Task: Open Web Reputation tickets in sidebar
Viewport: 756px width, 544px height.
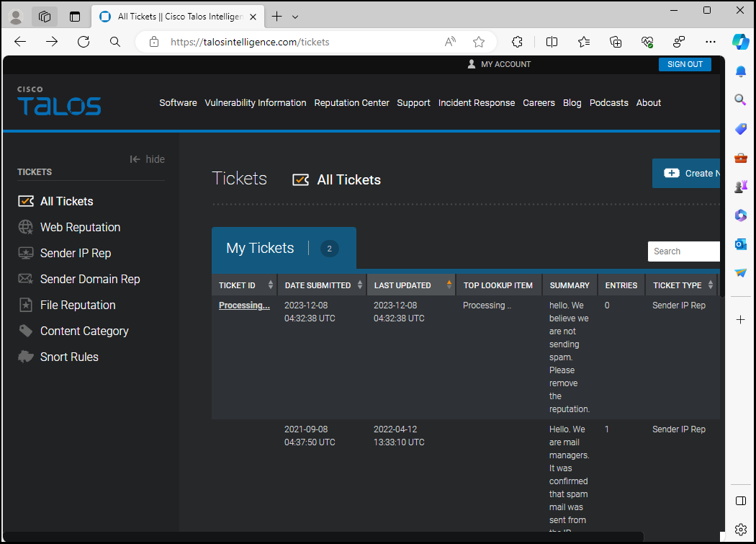Action: [x=80, y=227]
